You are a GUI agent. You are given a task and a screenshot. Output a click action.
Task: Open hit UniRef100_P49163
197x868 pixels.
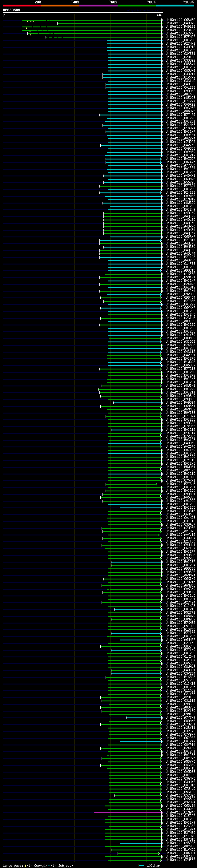(x=180, y=26)
